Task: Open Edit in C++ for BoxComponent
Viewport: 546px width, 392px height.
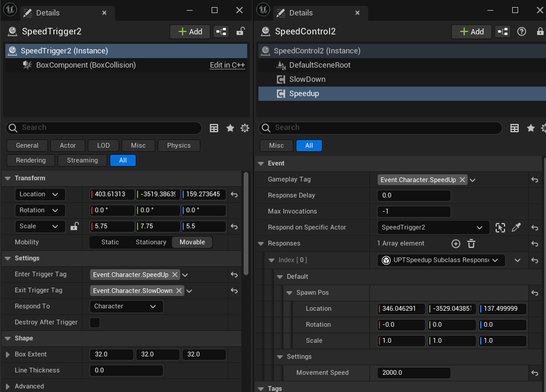Action: [x=227, y=65]
